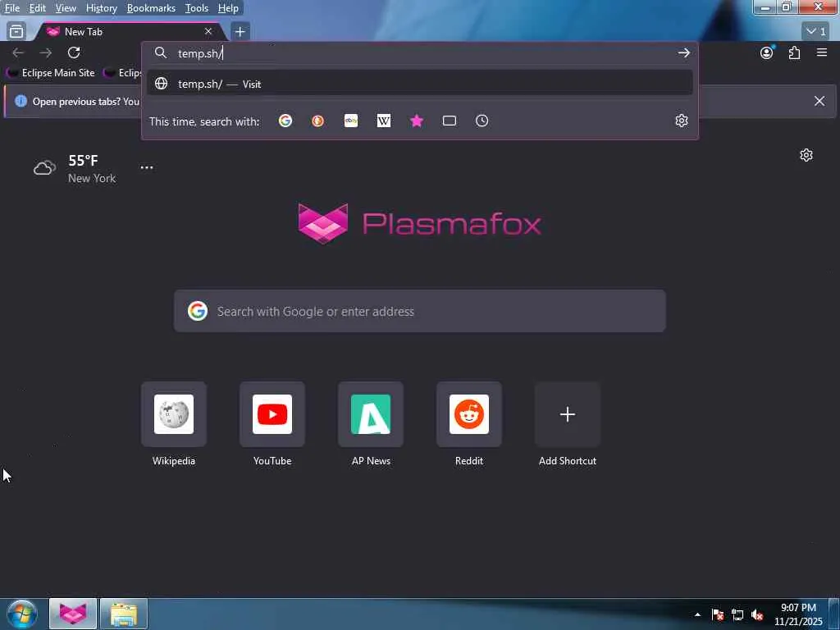Search this time with Google
This screenshot has width=840, height=630.
coord(285,121)
